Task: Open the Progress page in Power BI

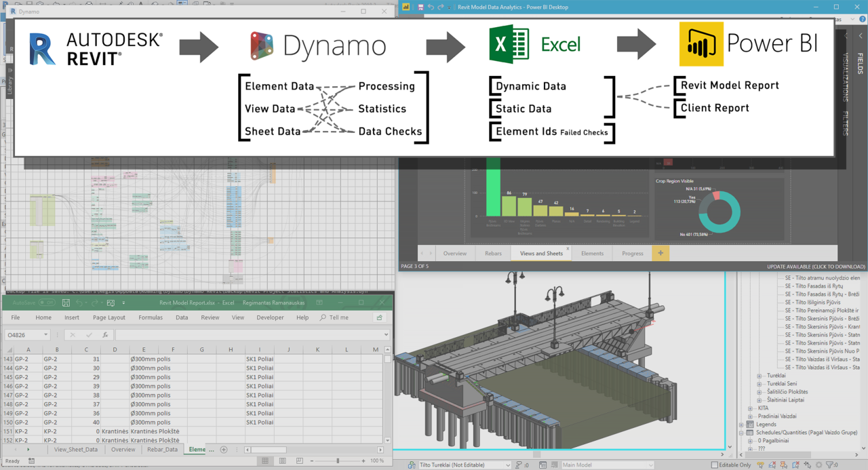Action: [632, 253]
